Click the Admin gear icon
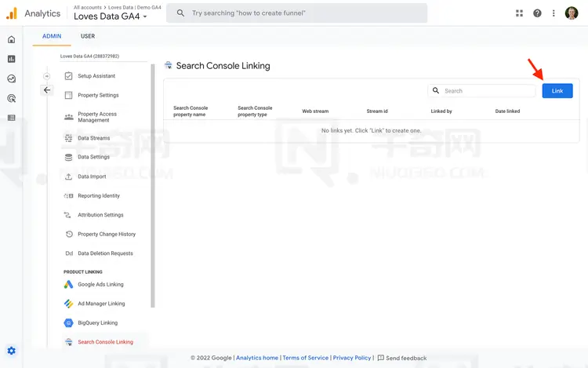This screenshot has height=368, width=588. click(x=12, y=351)
